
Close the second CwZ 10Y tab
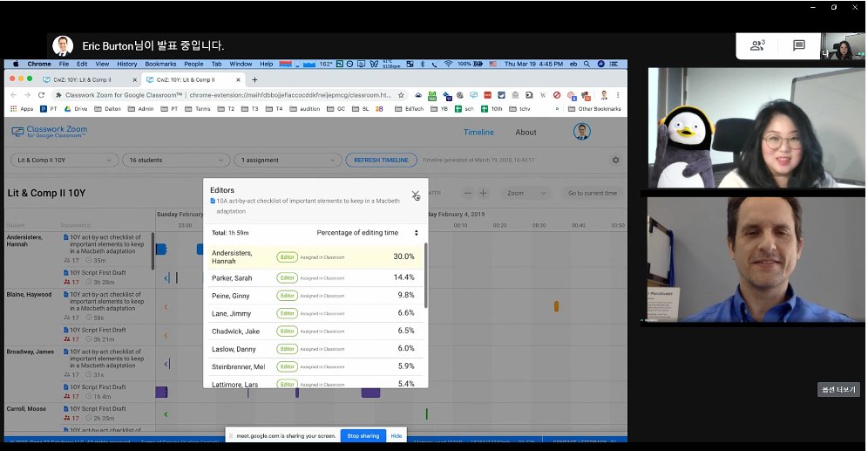[238, 79]
